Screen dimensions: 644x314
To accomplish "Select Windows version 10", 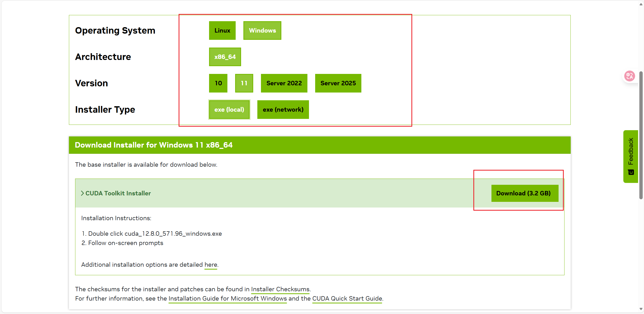I will click(218, 83).
